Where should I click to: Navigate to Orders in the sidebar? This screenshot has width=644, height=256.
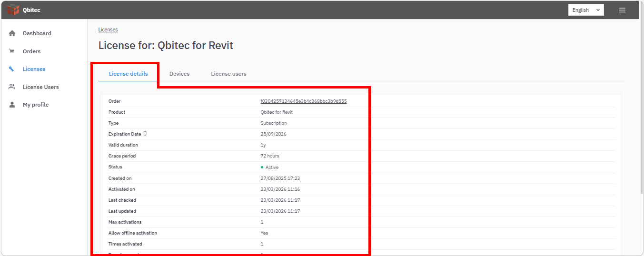click(x=32, y=51)
